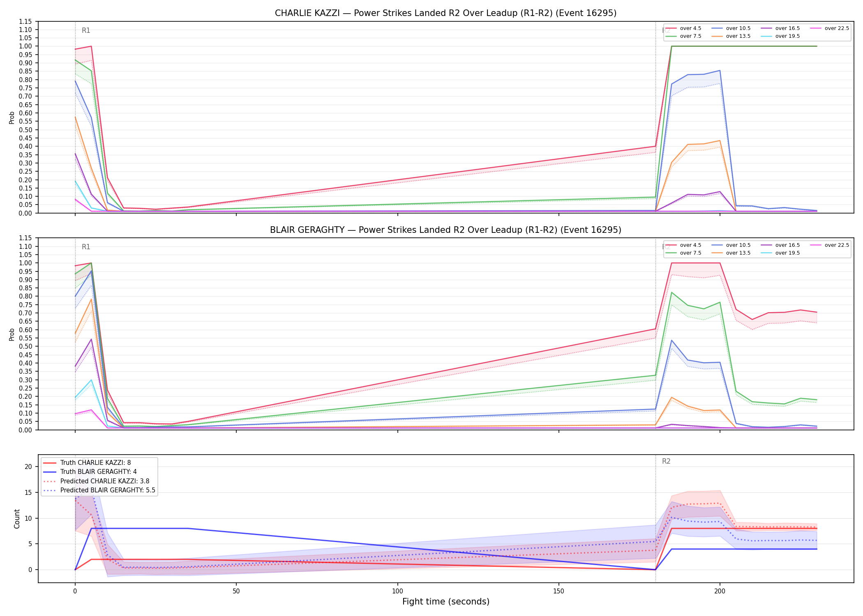Click the 'Fight time (seconds)' axis label
Screen dimensions: 863x616
pyautogui.click(x=446, y=602)
